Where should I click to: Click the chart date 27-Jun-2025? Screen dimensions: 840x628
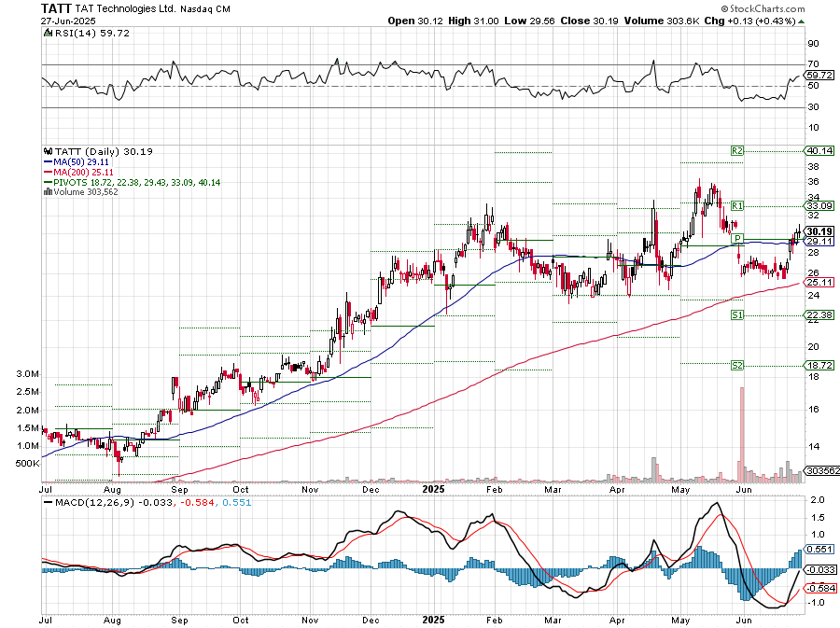pyautogui.click(x=68, y=21)
